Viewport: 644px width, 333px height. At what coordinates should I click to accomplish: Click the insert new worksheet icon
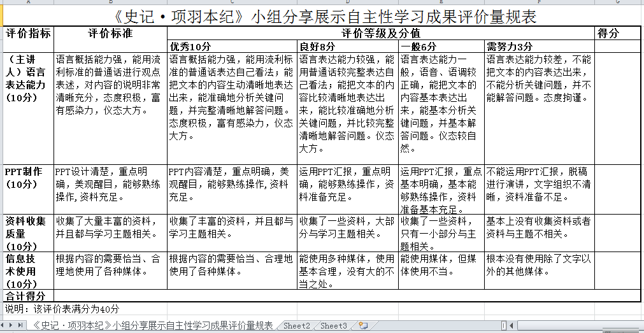(x=362, y=325)
